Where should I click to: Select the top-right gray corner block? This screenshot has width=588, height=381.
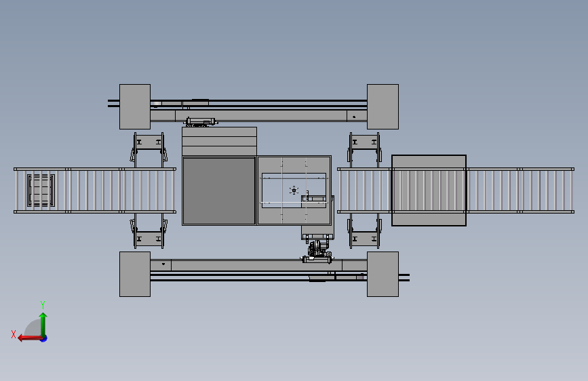coord(383,107)
